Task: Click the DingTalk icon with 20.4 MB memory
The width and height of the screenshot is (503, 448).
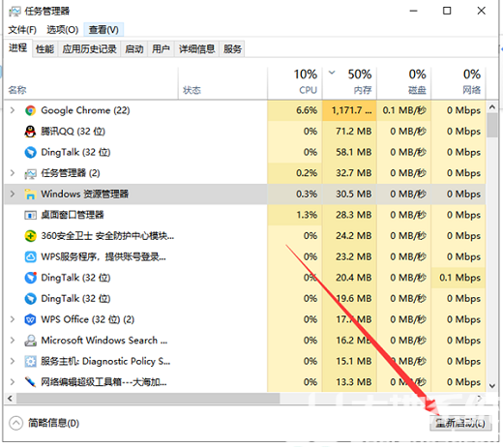Action: point(30,278)
